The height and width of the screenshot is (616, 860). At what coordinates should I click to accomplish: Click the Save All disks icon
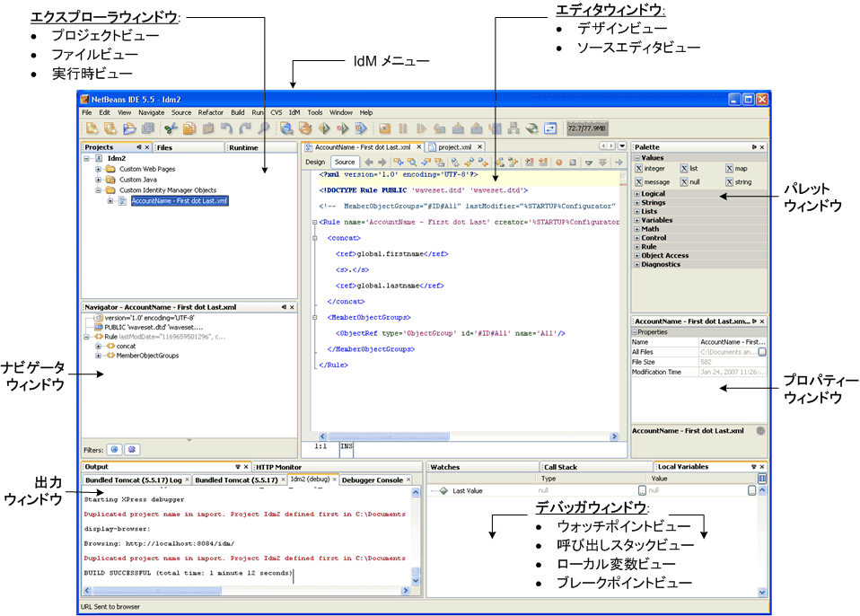(x=148, y=129)
